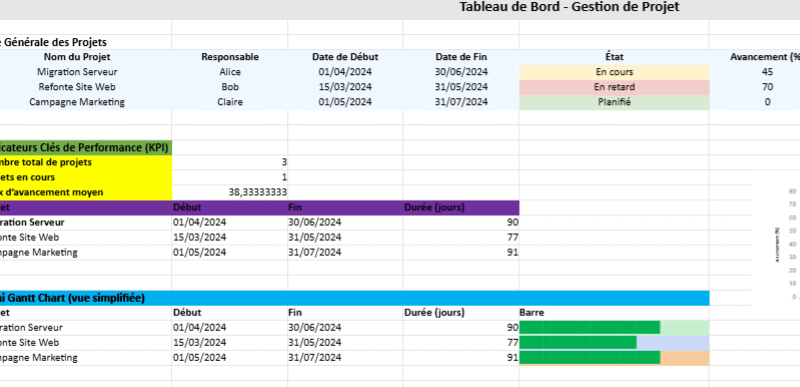This screenshot has height=387, width=800.
Task: Select the 'En retard' status cell
Action: tap(614, 87)
